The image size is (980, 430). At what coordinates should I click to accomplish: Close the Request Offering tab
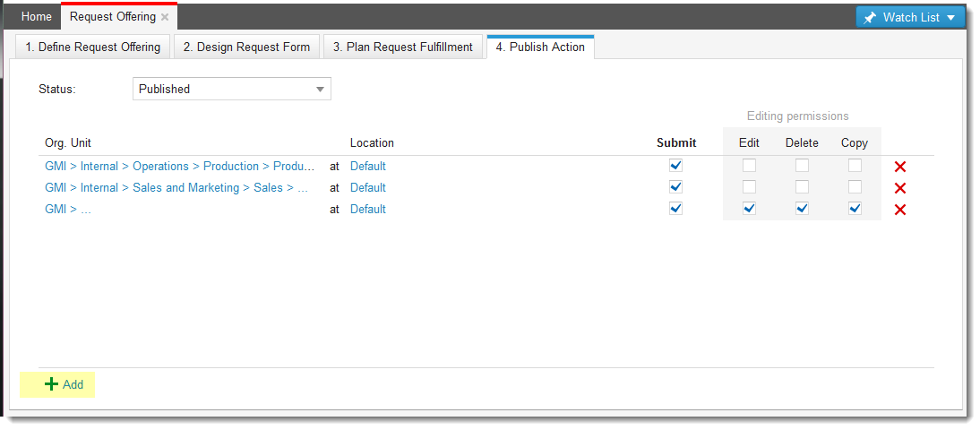coord(165,17)
